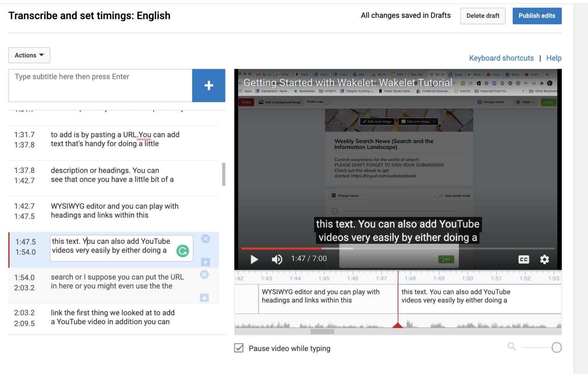Click the 1:50 mark on timeline ruler
Image resolution: width=588 pixels, height=374 pixels.
coord(467,278)
